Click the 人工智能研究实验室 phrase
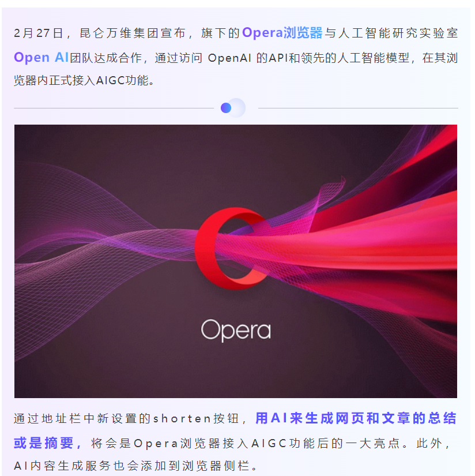This screenshot has height=476, width=475. tap(398, 33)
